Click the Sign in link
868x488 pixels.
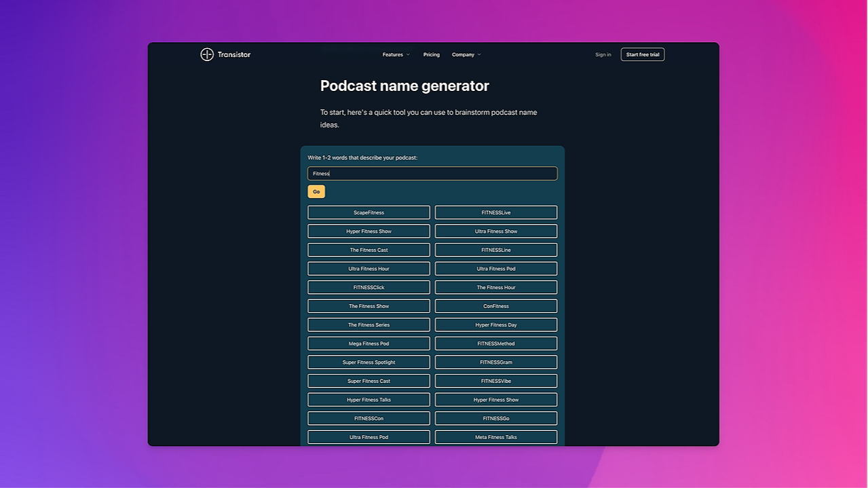603,54
